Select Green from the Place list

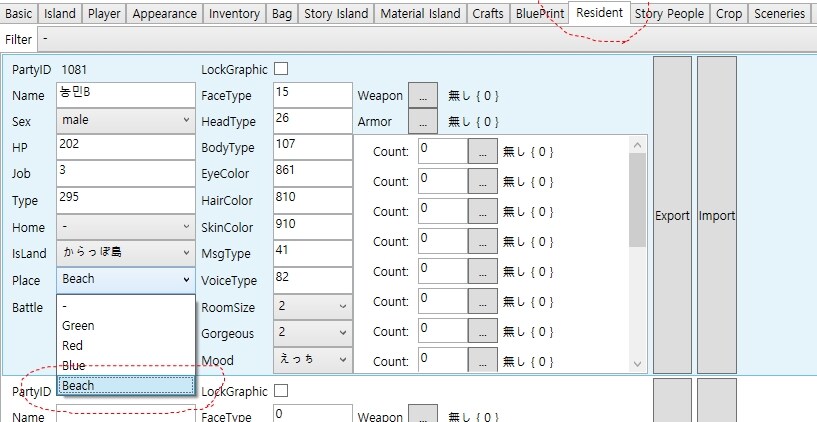click(78, 326)
